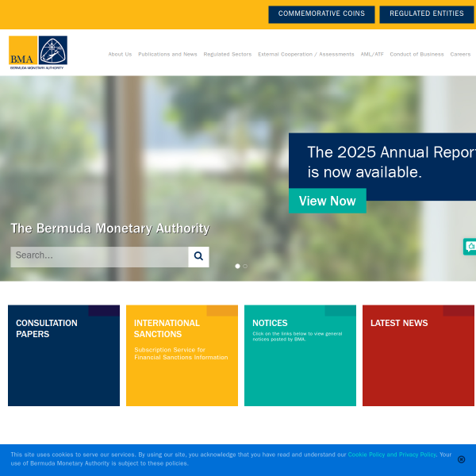
Task: Focus the Search input field
Action: point(99,256)
